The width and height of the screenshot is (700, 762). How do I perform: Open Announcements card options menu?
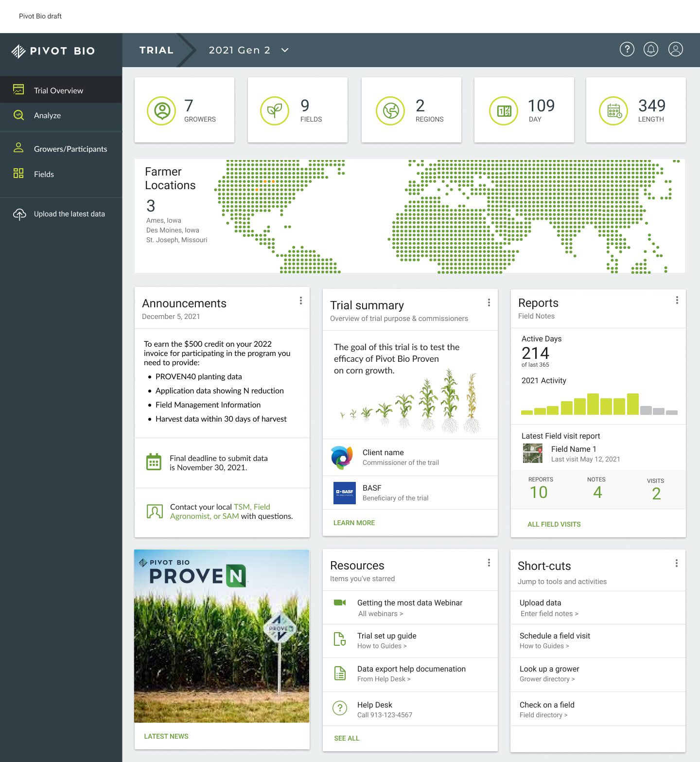301,301
